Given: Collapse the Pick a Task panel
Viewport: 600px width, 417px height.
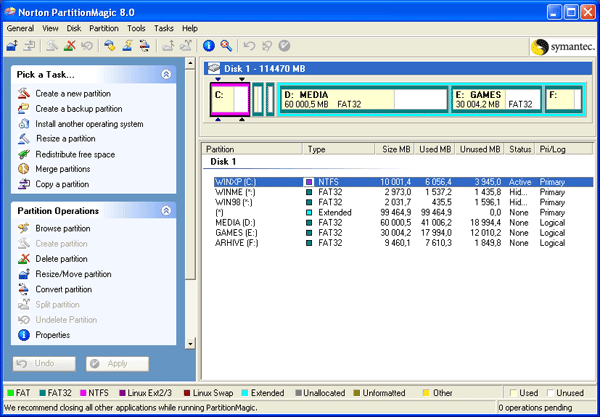Looking at the screenshot, I should 166,74.
